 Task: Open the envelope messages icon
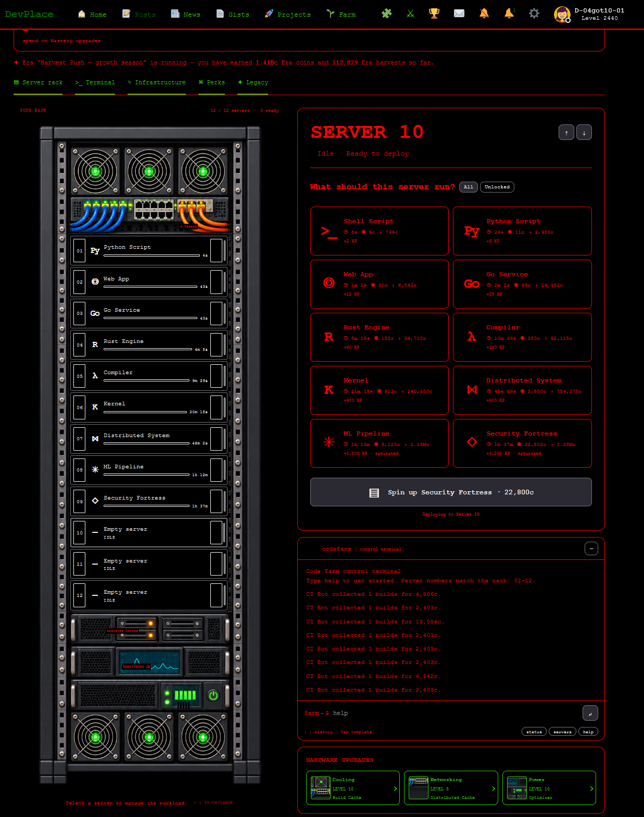(x=459, y=14)
